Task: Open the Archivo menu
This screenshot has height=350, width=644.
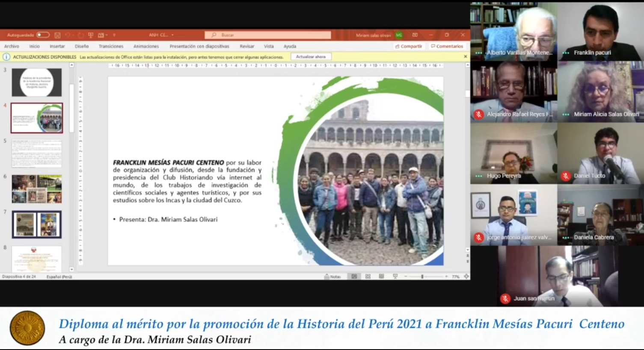Action: click(x=12, y=46)
